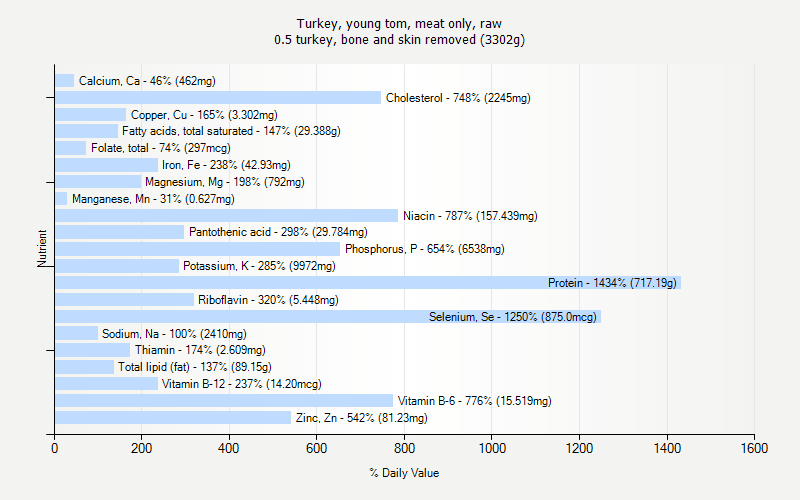The image size is (800, 500).
Task: Click the chart title text
Action: tap(400, 31)
